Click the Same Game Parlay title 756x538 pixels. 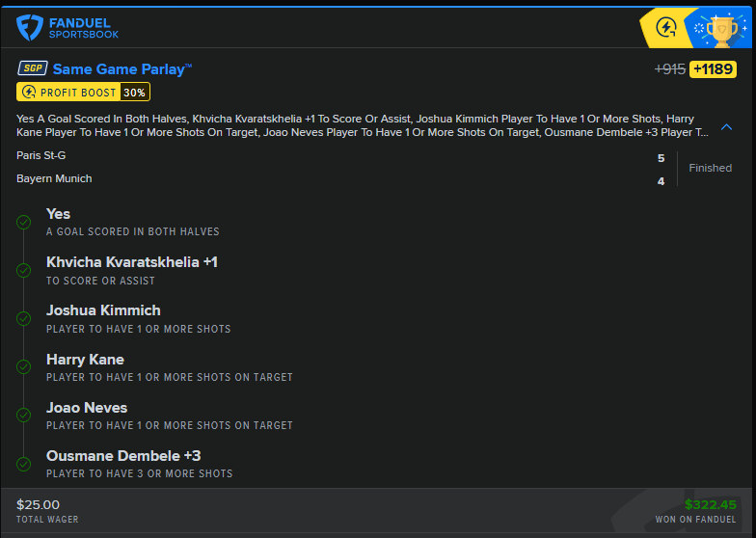click(121, 69)
